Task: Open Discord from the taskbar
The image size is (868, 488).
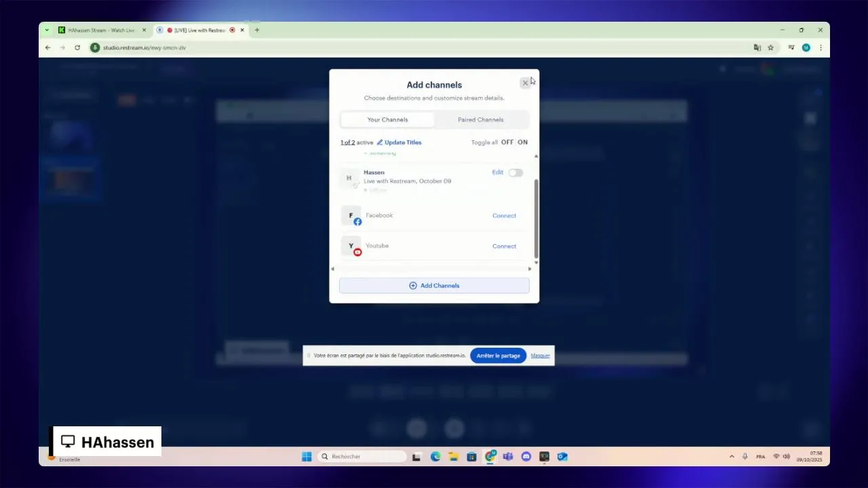Action: click(526, 457)
